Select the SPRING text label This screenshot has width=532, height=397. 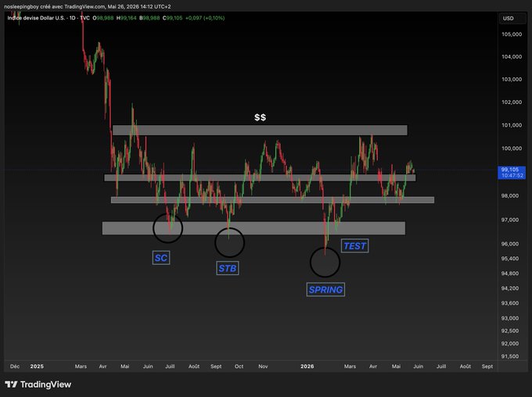click(325, 289)
